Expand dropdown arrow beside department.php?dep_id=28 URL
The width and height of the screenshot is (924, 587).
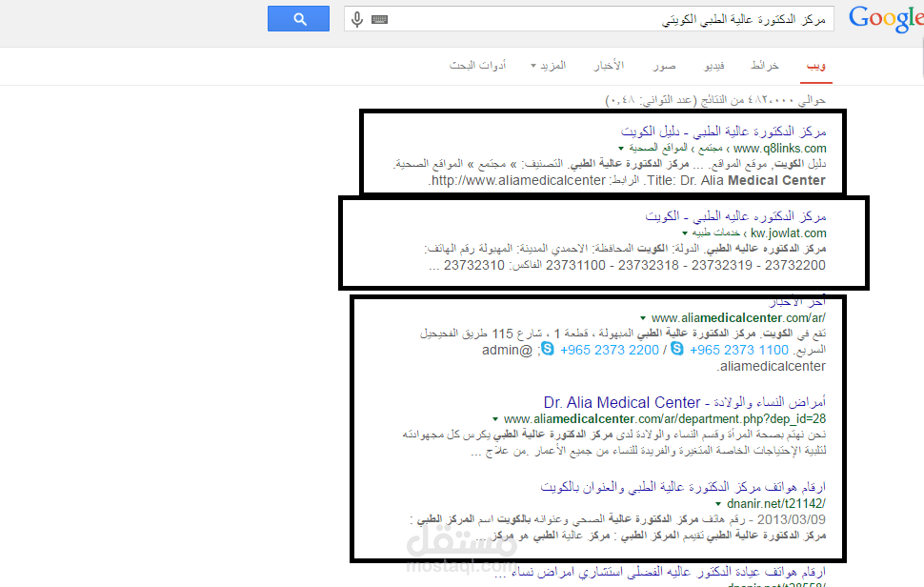(495, 419)
